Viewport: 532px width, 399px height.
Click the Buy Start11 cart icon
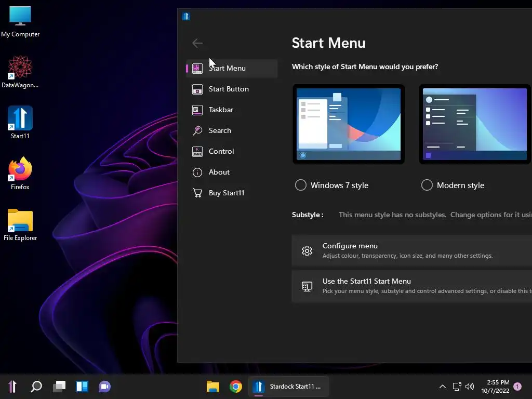click(x=197, y=193)
